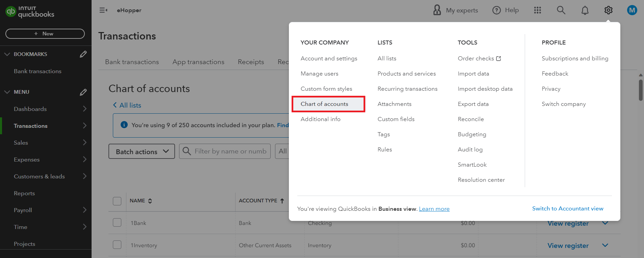Switch to Receipts tab
Screen dimensions: 644x258
tap(251, 62)
